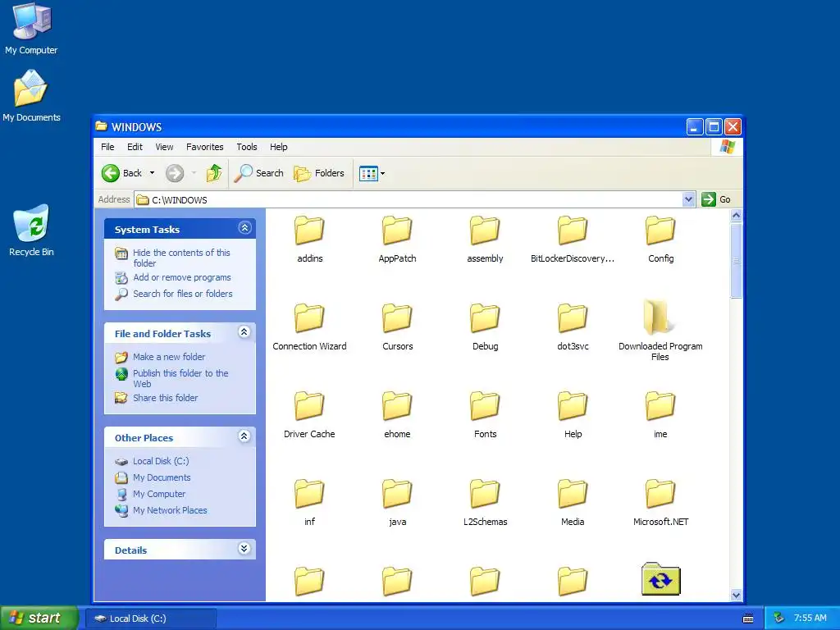This screenshot has height=630, width=840.
Task: Open the Tools menu
Action: coord(246,147)
